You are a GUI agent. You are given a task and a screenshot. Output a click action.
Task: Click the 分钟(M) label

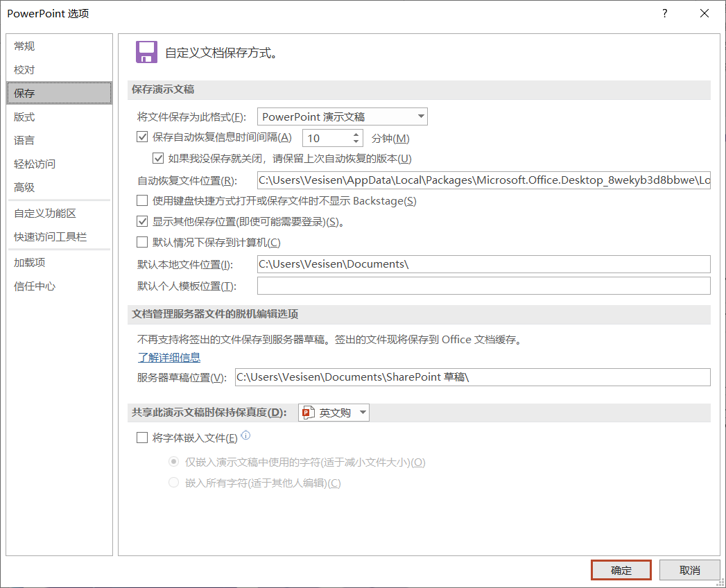(x=390, y=139)
